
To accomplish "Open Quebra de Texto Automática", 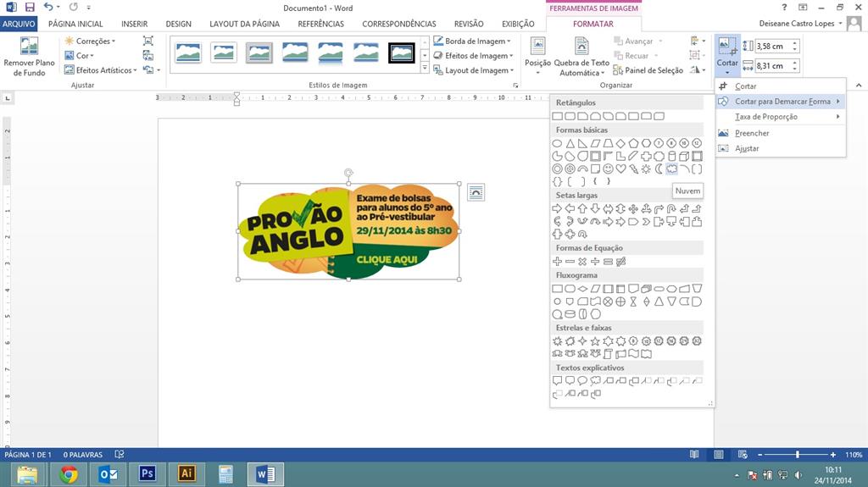I will (581, 57).
